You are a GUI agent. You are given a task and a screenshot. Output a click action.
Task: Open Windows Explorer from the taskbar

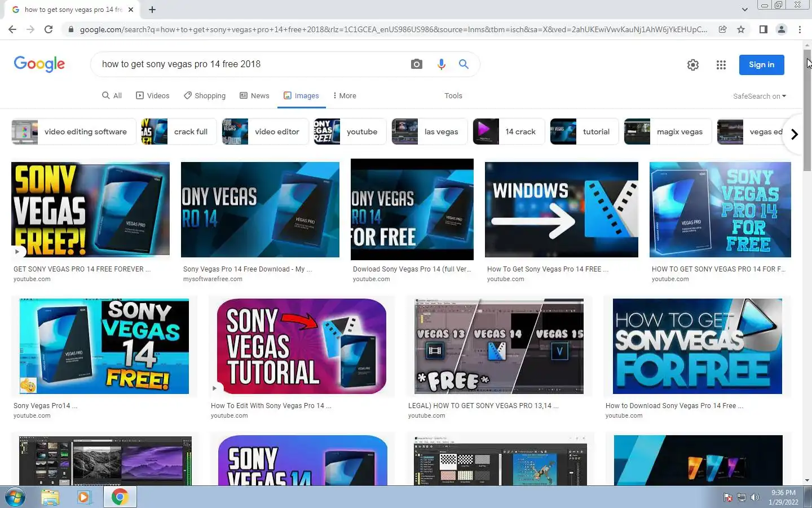coord(50,497)
